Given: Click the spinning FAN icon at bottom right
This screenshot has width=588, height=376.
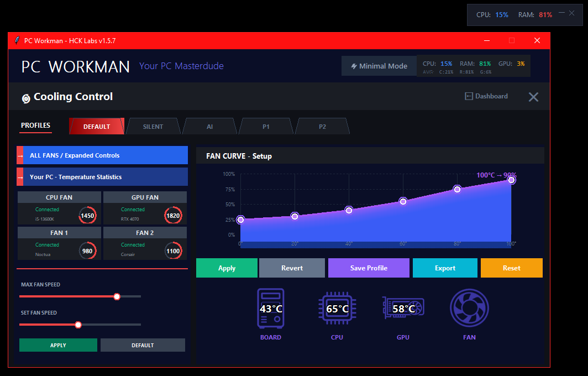Looking at the screenshot, I should (x=469, y=308).
